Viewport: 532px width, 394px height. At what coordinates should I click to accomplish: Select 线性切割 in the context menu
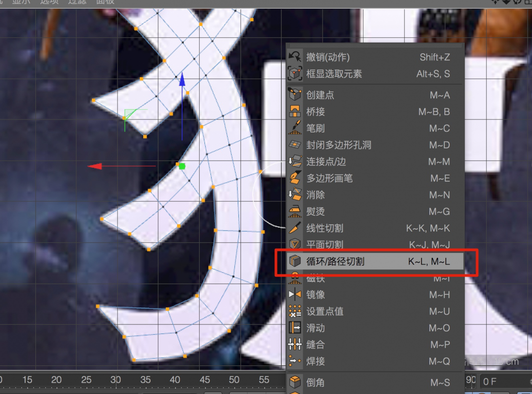325,228
